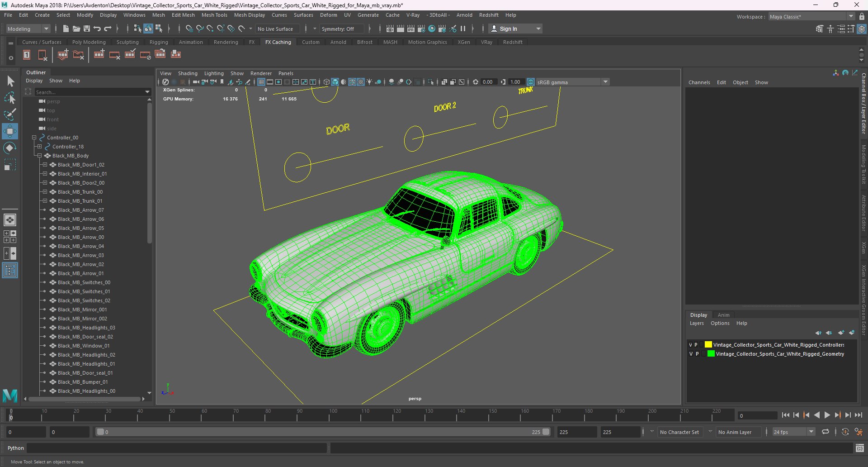
Task: Click the Symmetry: Off button
Action: point(341,29)
